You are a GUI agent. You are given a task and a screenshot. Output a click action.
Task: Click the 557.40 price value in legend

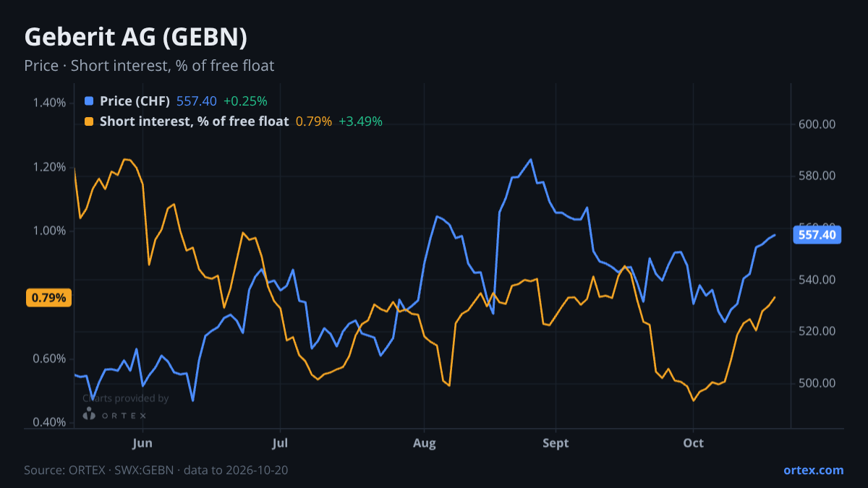coord(196,101)
